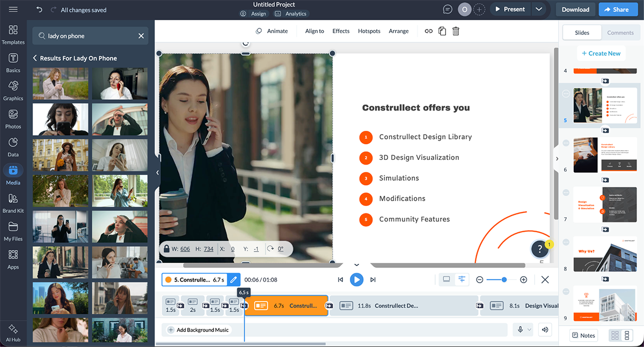The height and width of the screenshot is (347, 644).
Task: Redo the last undone change
Action: point(53,10)
